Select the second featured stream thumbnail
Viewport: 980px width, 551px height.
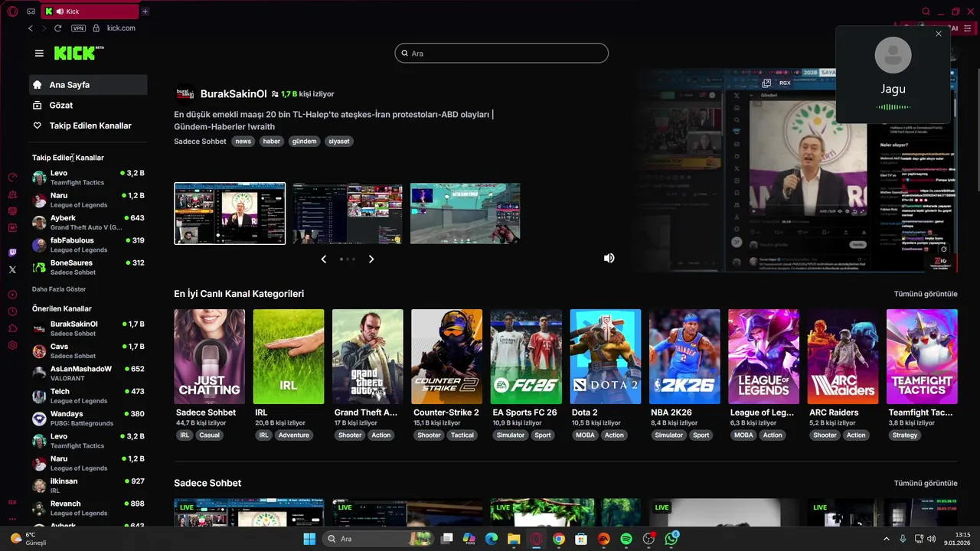tap(347, 214)
